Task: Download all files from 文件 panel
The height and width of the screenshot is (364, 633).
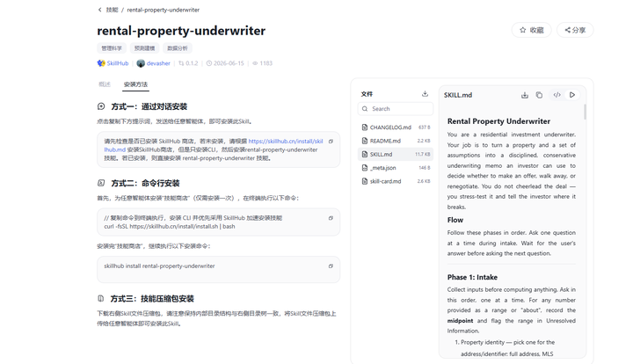Action: tap(425, 93)
